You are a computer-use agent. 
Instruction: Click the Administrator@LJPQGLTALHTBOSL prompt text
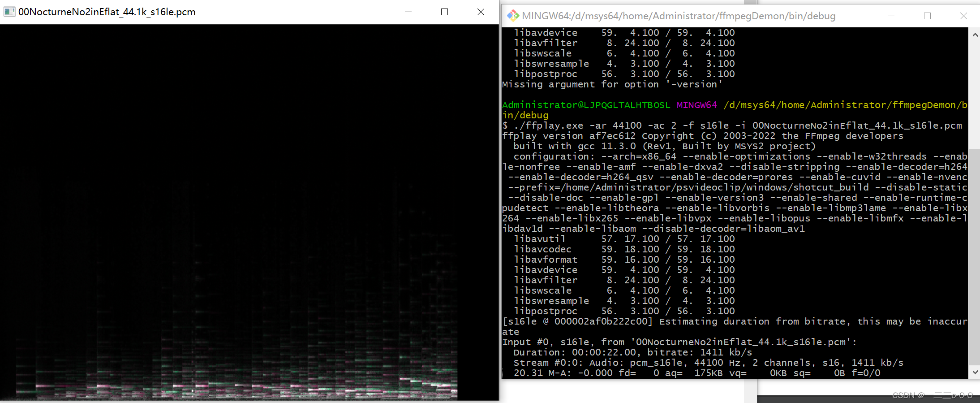click(586, 105)
